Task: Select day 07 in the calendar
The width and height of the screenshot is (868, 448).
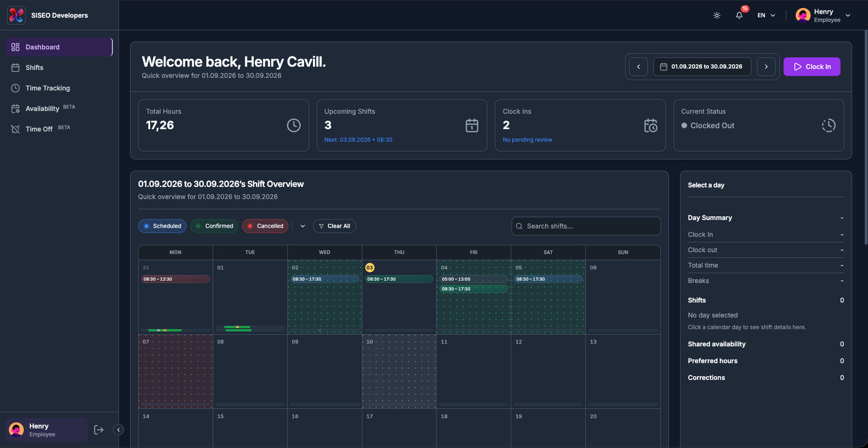Action: tap(175, 372)
